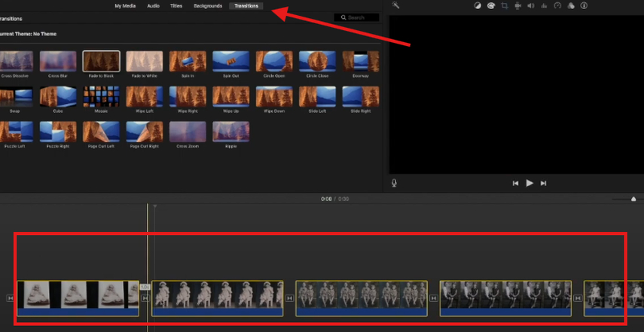This screenshot has height=332, width=644.
Task: Pick the Spin Out transition
Action: click(x=230, y=62)
